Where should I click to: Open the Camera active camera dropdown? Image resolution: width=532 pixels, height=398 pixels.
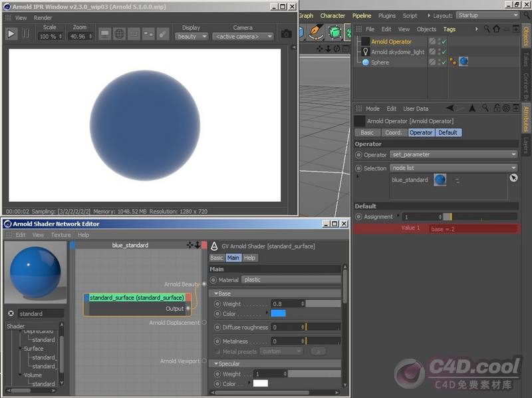point(243,37)
